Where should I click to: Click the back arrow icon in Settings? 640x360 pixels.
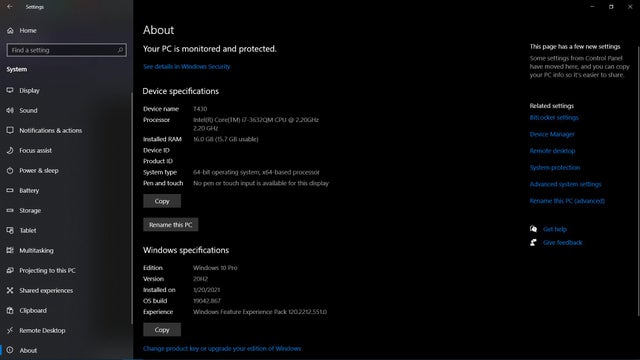pyautogui.click(x=10, y=7)
